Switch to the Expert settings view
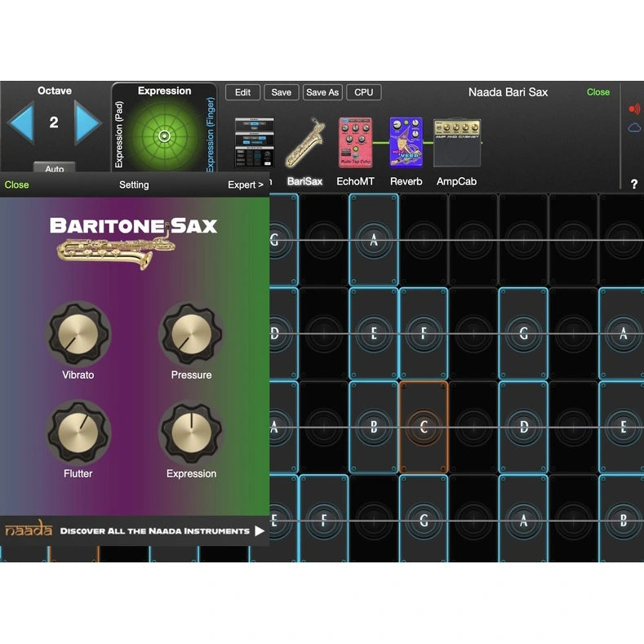Viewport: 644px width, 644px height. pyautogui.click(x=245, y=184)
